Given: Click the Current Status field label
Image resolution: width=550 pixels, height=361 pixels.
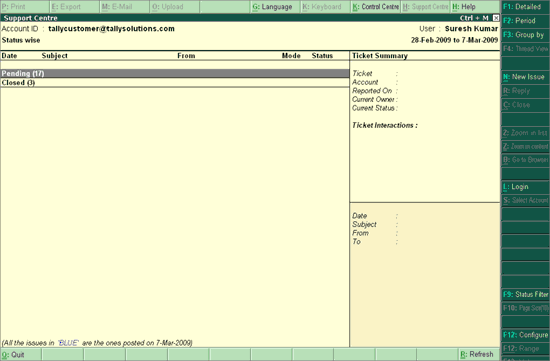Looking at the screenshot, I should (x=373, y=108).
